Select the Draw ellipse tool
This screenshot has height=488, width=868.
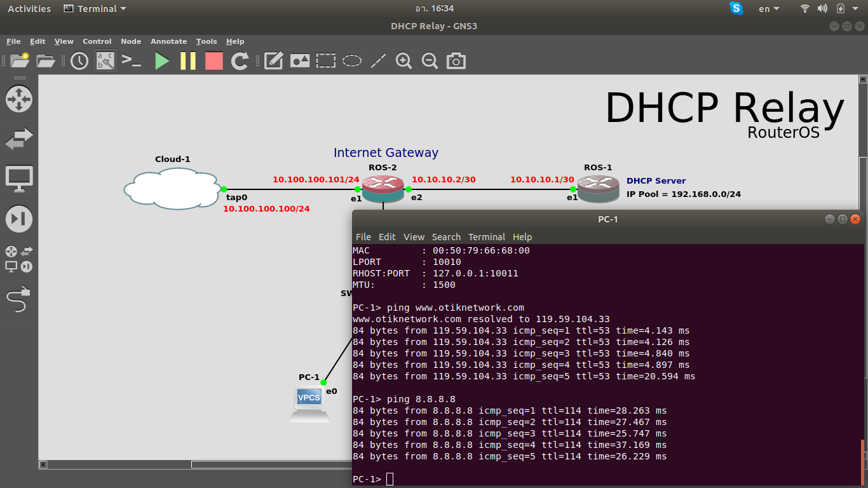[352, 60]
